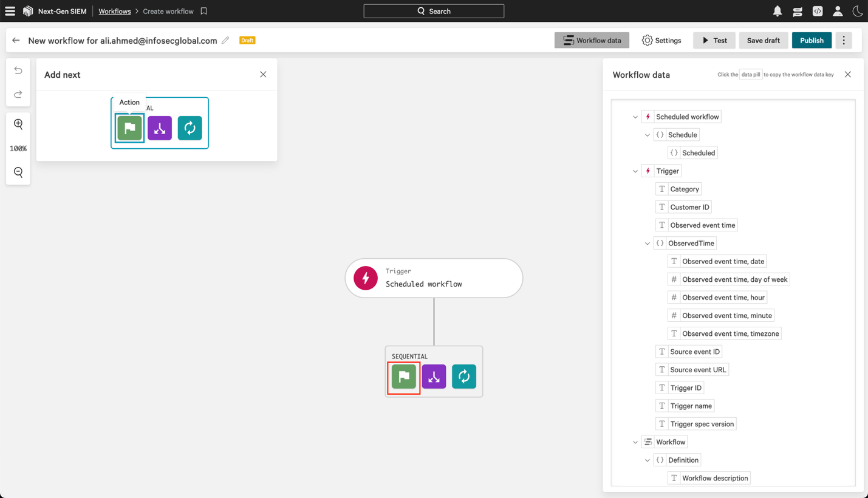Open the user profile icon
Screen dimensions: 868x498
pos(837,11)
